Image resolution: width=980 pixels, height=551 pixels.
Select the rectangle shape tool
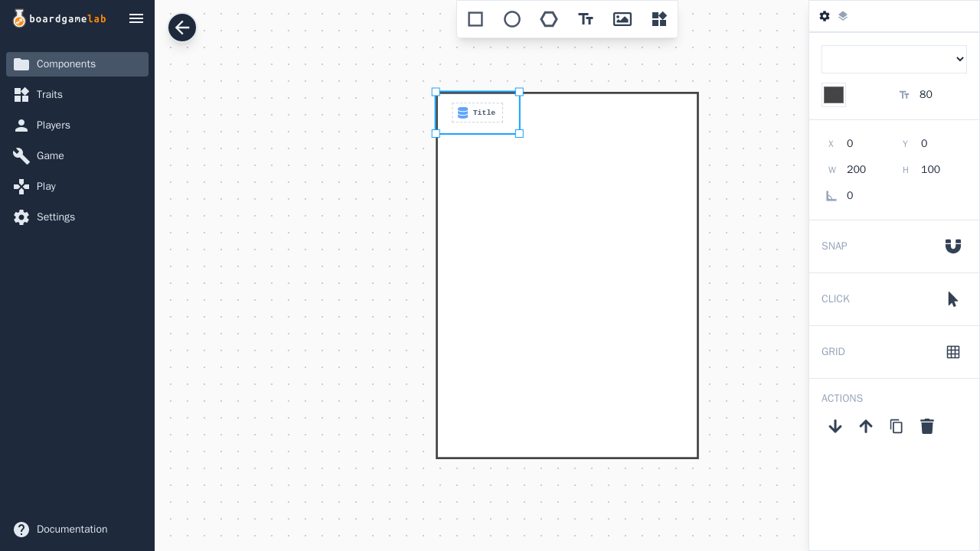point(475,19)
